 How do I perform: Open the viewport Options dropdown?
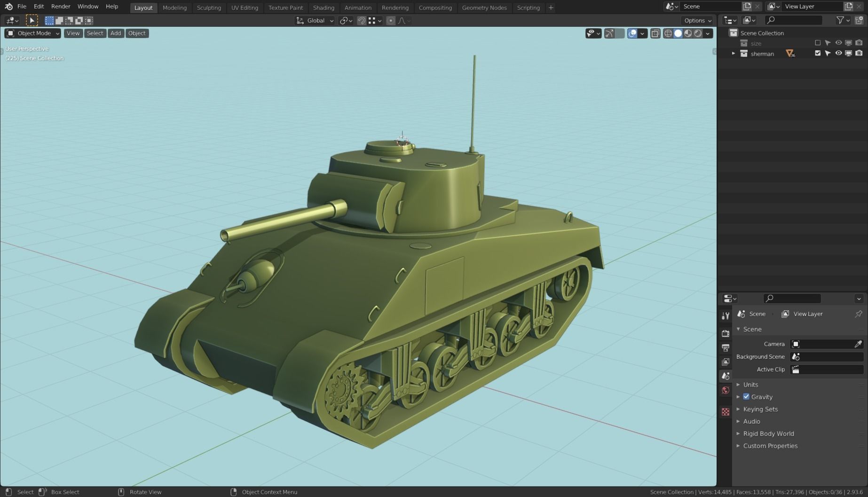coord(698,21)
